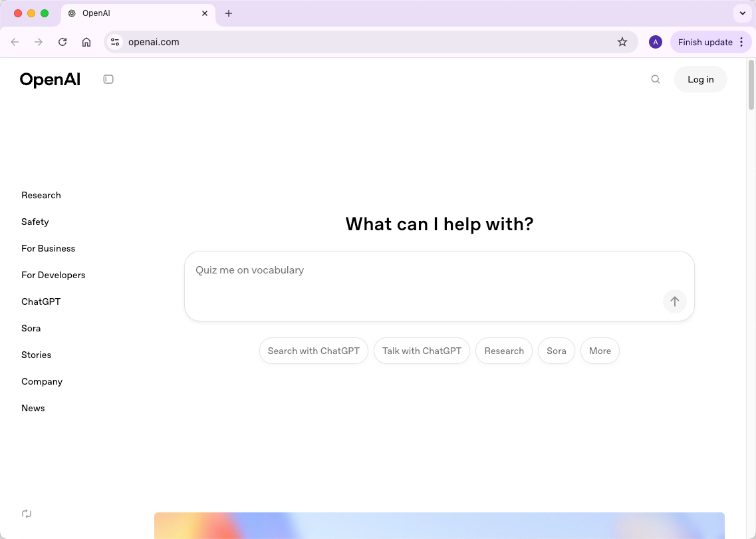Submit prompt with up-arrow button
The height and width of the screenshot is (539, 756).
point(674,301)
